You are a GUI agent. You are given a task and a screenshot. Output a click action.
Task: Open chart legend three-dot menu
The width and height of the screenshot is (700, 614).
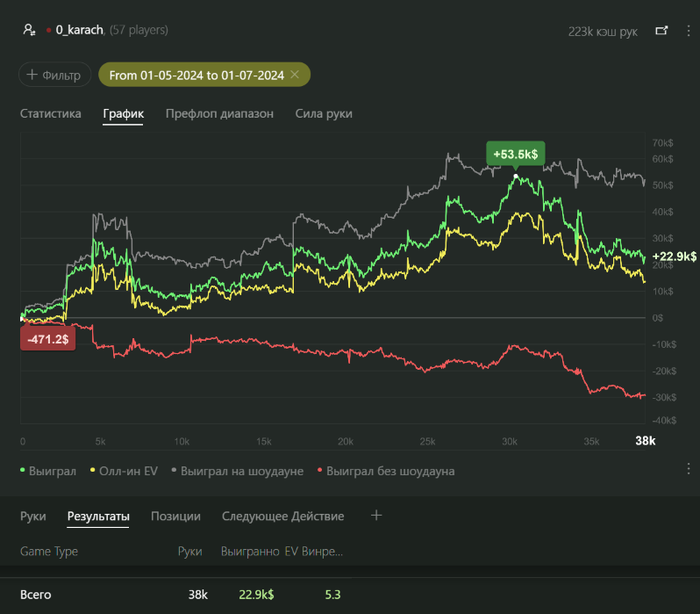point(687,469)
